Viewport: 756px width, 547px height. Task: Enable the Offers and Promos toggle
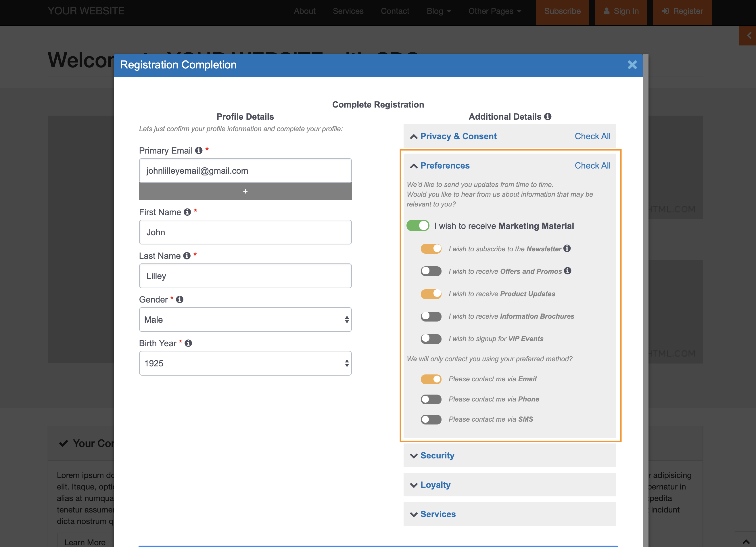tap(431, 271)
